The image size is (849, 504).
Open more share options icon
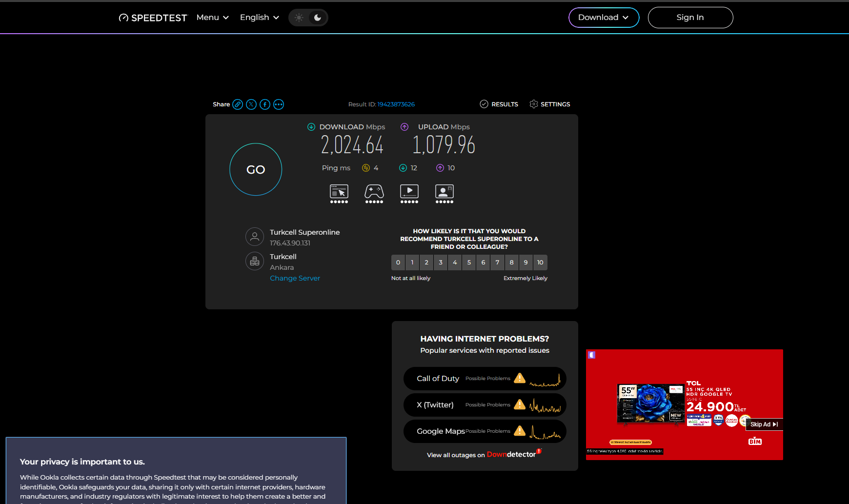pos(279,104)
